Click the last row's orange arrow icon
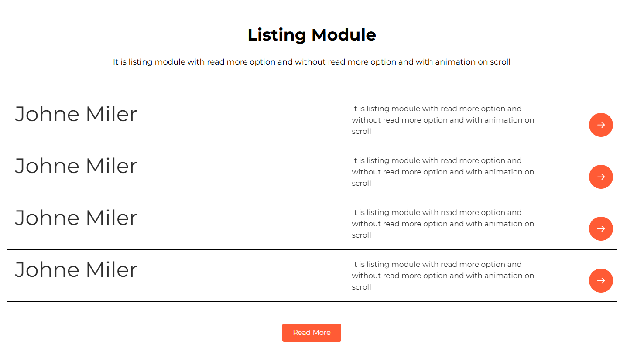 click(601, 280)
